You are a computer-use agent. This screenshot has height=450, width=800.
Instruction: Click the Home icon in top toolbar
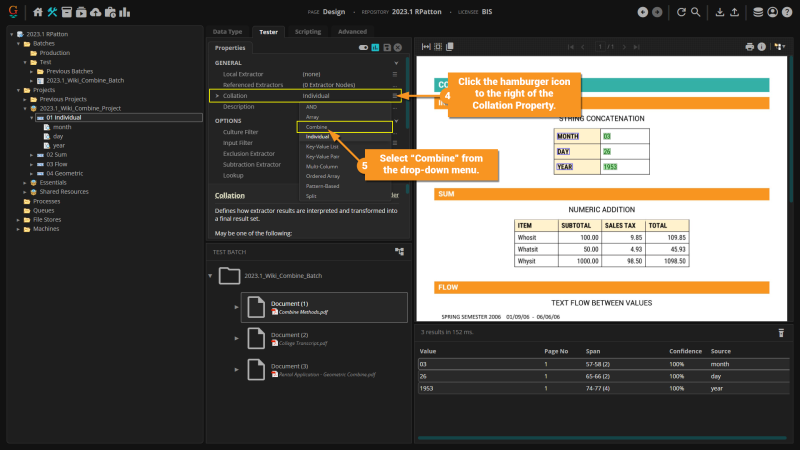pos(38,12)
